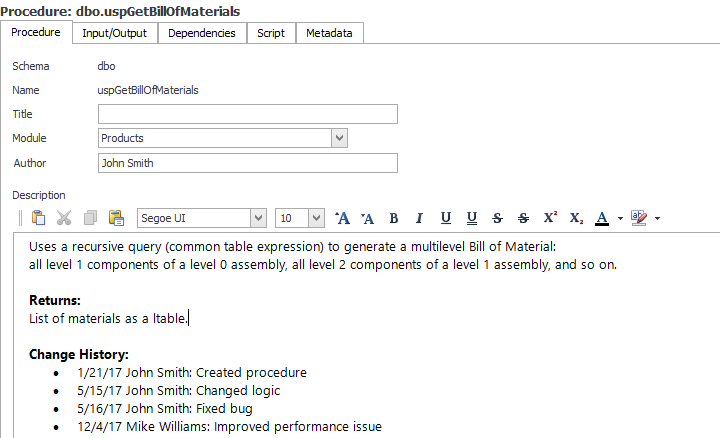
Task: Apply superscript formatting
Action: [x=550, y=218]
